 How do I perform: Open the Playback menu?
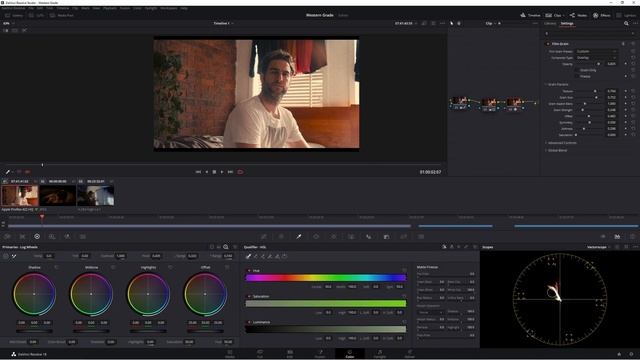point(110,8)
